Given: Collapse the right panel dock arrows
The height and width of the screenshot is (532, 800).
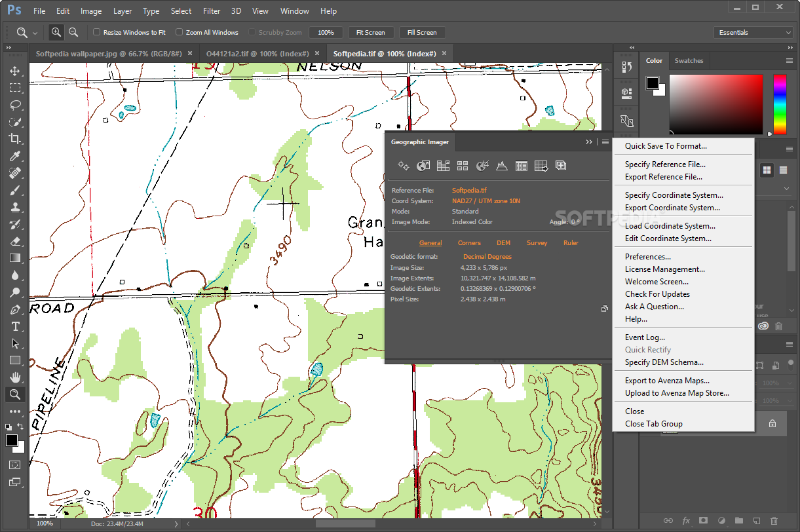Looking at the screenshot, I should click(x=789, y=48).
